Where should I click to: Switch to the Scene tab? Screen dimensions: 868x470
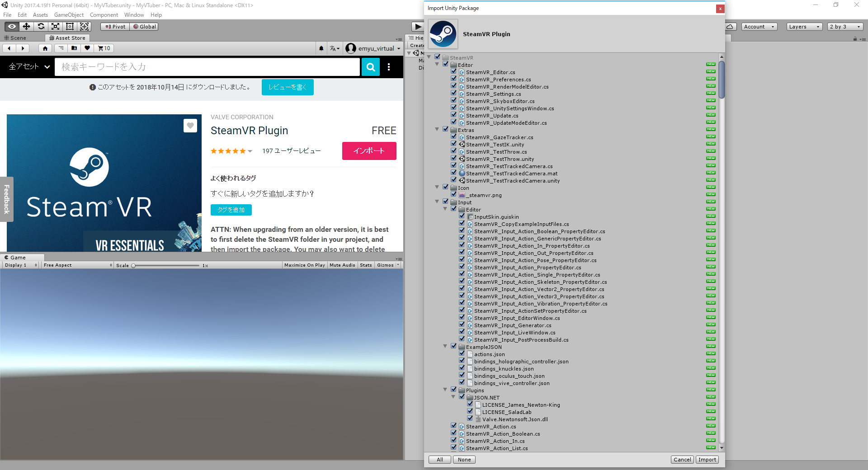coord(19,38)
